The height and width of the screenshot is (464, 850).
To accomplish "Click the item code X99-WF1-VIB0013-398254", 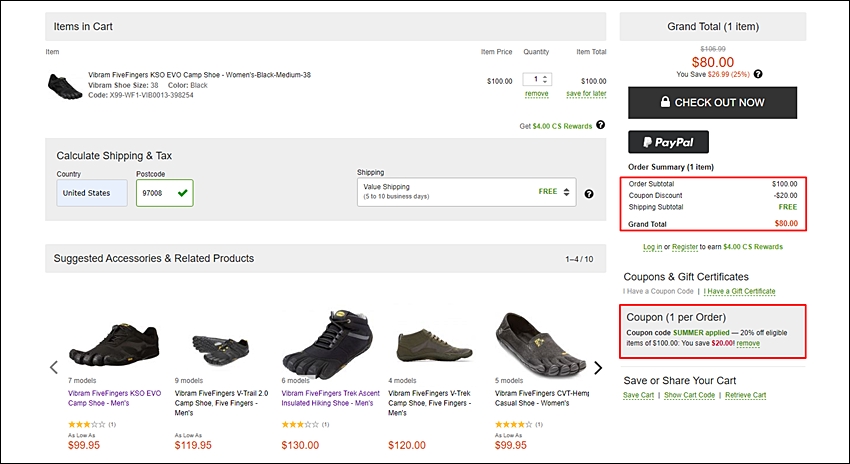I will click(141, 95).
